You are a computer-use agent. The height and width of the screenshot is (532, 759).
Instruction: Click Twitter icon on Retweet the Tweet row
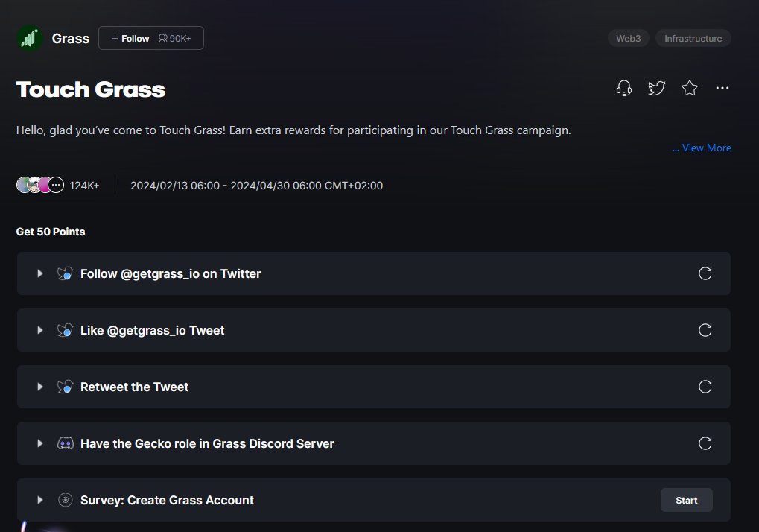click(x=66, y=387)
